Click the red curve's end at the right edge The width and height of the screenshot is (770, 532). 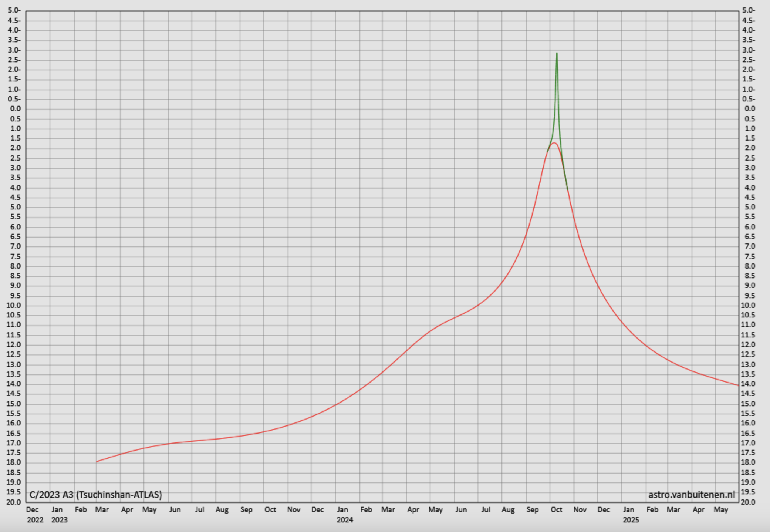(738, 385)
